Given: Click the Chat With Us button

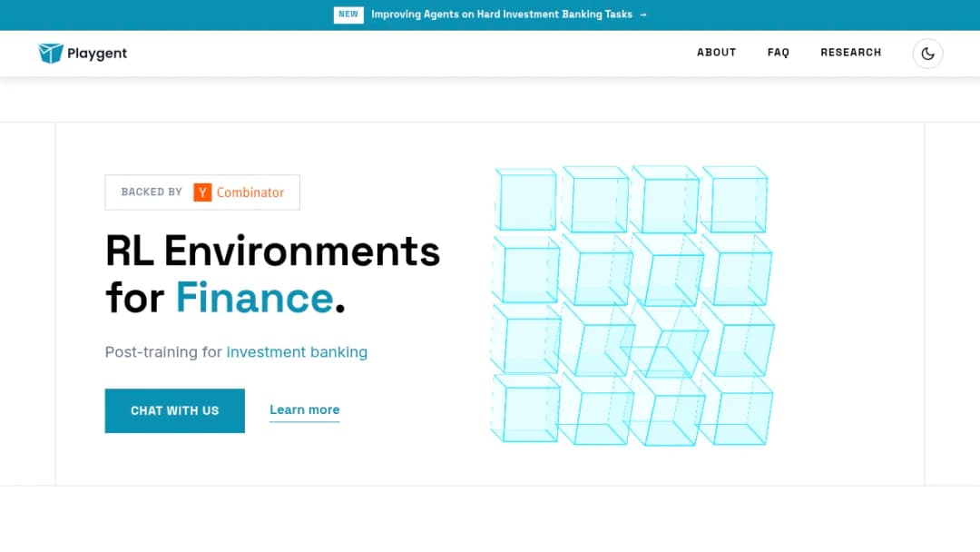Looking at the screenshot, I should tap(175, 410).
